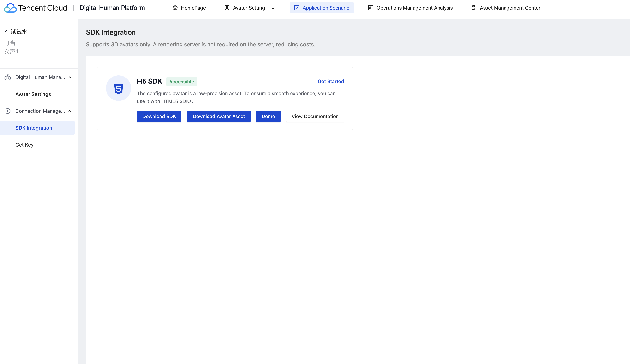Click the Operations Management Analysis chart icon
630x364 pixels.
[370, 8]
